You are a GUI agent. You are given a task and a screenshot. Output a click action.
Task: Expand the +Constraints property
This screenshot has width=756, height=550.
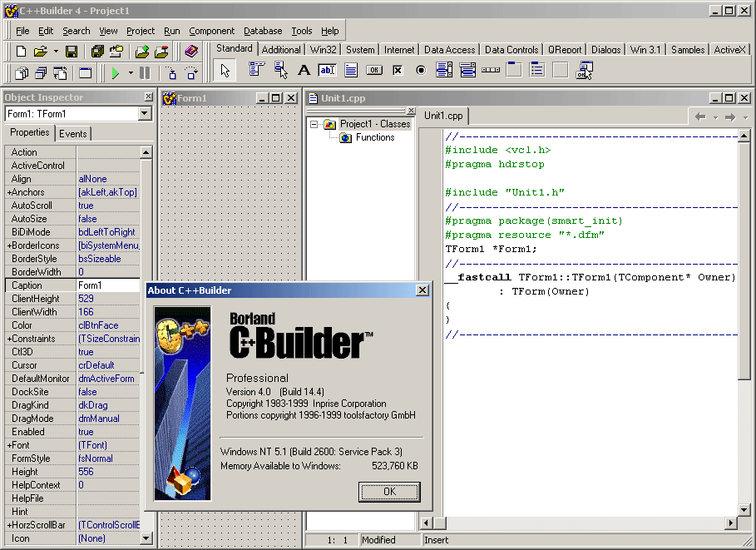(x=8, y=339)
